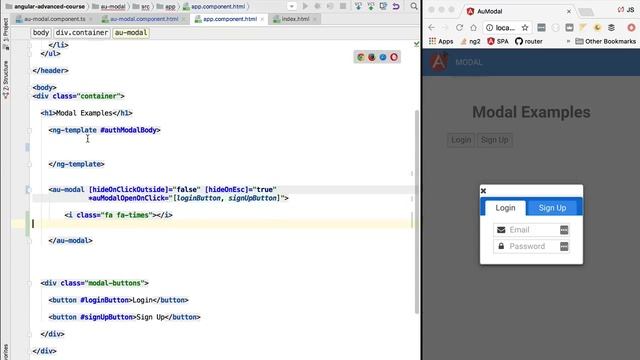
Task: Click the src folder breadcrumb
Action: [141, 7]
